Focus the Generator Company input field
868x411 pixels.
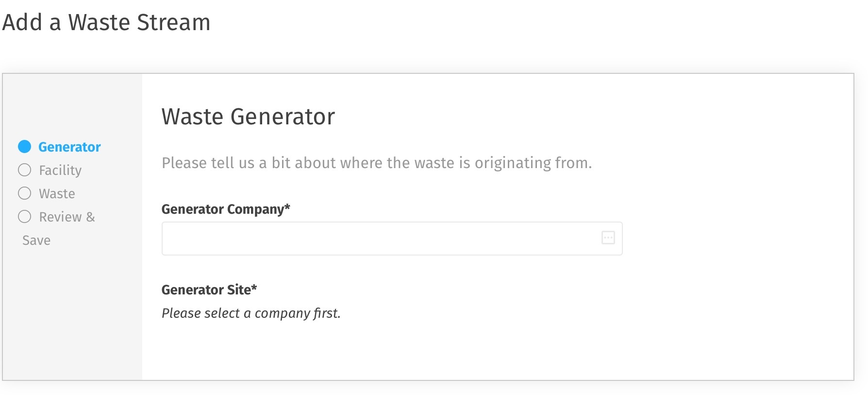tap(392, 239)
